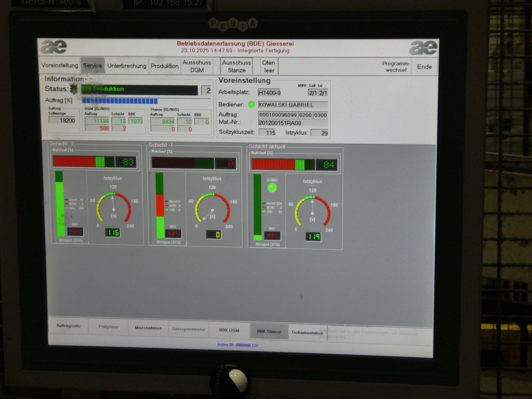Click the status icon beside Status label
Image resolution: width=532 pixels, height=399 pixels.
(74, 89)
